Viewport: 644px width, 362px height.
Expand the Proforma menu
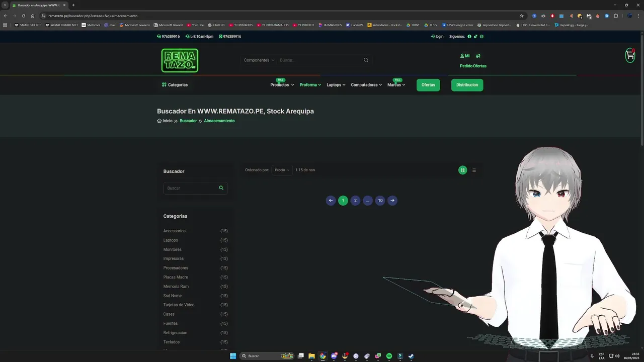tap(310, 85)
